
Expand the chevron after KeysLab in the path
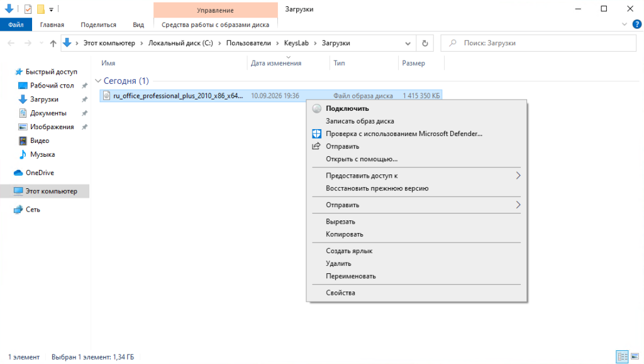pyautogui.click(x=315, y=43)
